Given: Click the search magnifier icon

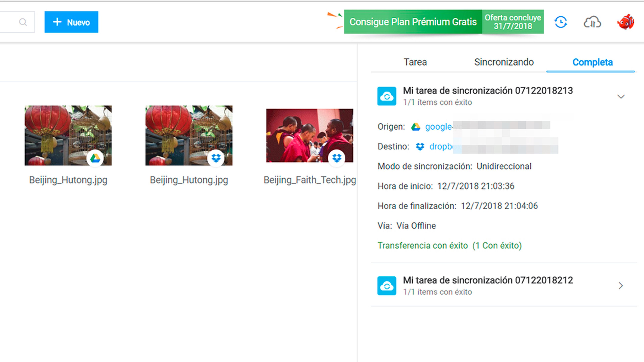Looking at the screenshot, I should tap(23, 22).
